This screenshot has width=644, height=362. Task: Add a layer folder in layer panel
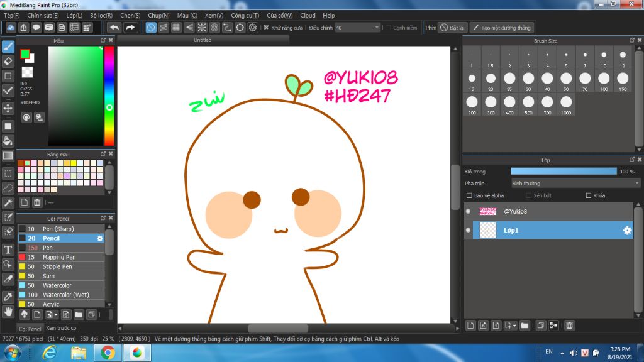[x=525, y=326]
